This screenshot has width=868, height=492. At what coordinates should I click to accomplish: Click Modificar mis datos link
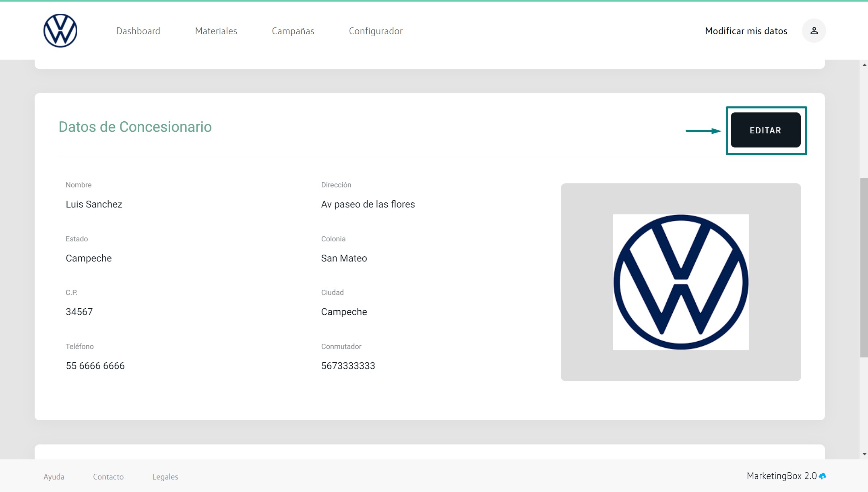746,31
